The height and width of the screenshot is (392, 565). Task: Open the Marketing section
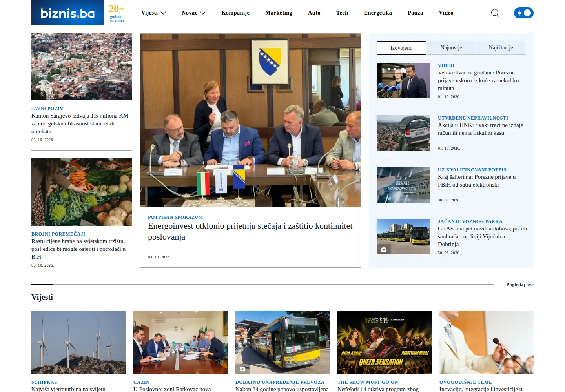[x=279, y=13]
